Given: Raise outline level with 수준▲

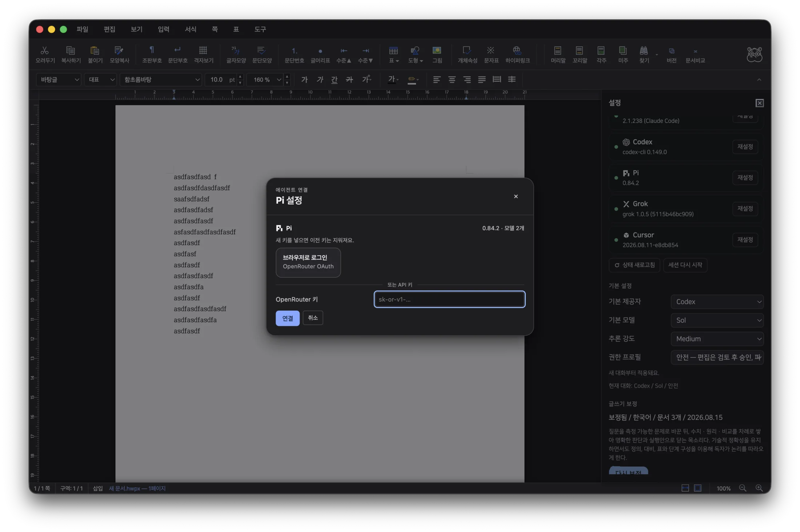Looking at the screenshot, I should (x=344, y=54).
